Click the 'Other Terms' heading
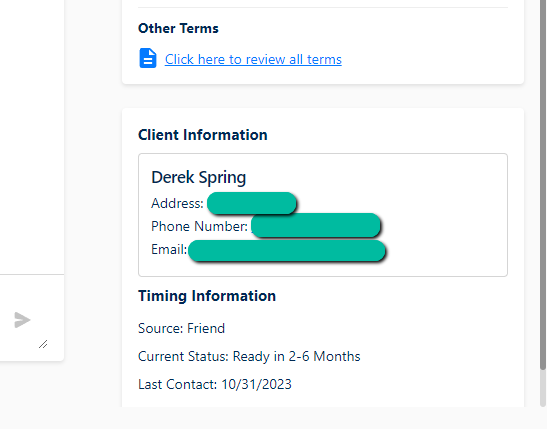547x429 pixels. pyautogui.click(x=178, y=28)
